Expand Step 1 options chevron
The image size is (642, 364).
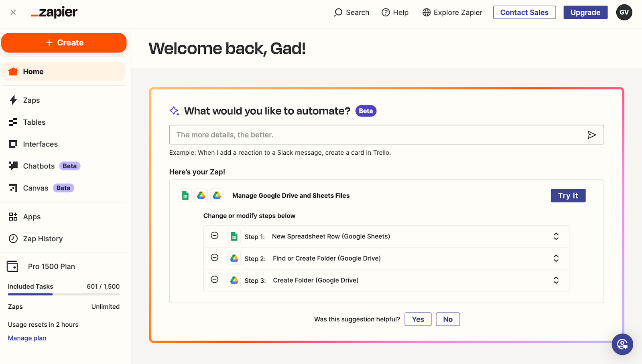(x=556, y=237)
